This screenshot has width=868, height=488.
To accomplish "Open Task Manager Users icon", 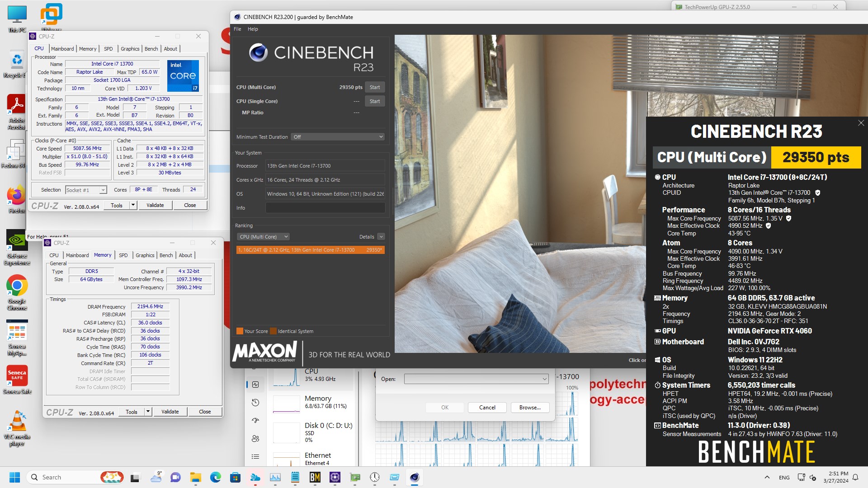I will [255, 438].
